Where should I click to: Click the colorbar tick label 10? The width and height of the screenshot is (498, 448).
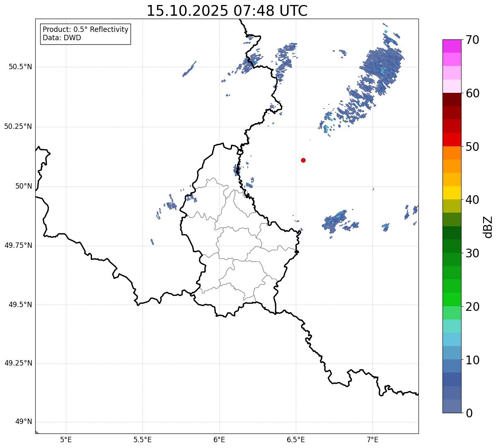point(472,360)
